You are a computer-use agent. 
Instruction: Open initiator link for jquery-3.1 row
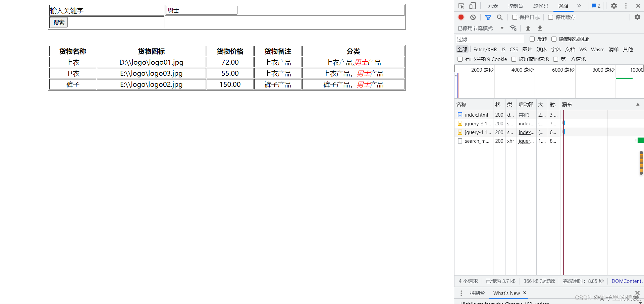point(526,124)
